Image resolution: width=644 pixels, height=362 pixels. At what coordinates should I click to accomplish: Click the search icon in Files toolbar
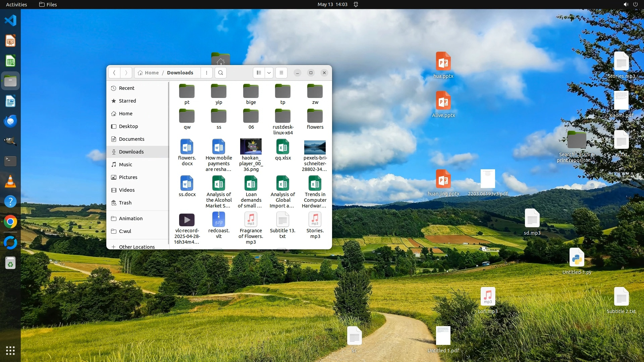pyautogui.click(x=220, y=73)
